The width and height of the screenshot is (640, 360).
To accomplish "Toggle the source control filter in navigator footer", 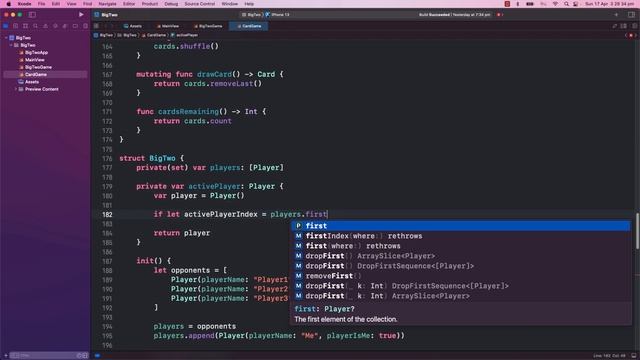I will (85, 356).
